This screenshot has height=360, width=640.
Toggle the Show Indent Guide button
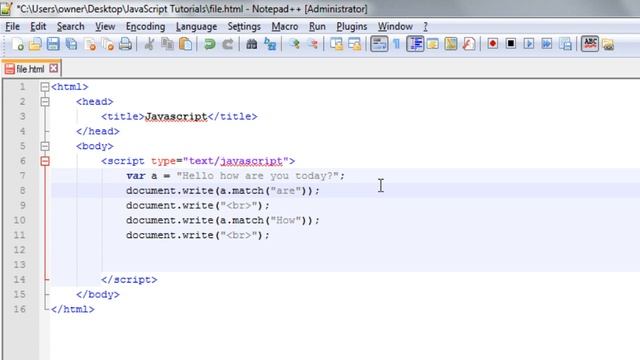tap(415, 44)
